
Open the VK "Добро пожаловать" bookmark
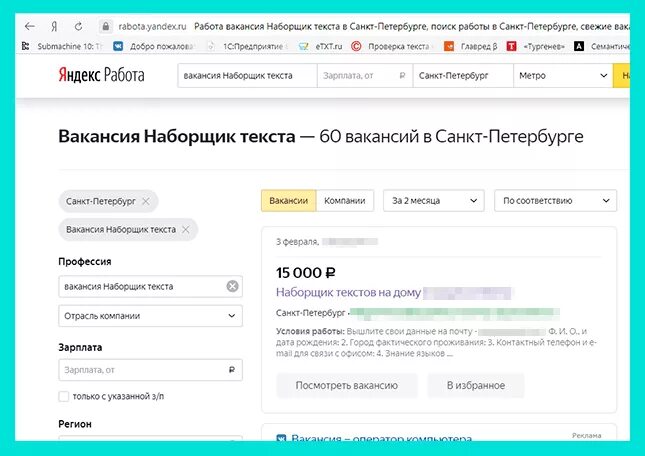[x=154, y=46]
